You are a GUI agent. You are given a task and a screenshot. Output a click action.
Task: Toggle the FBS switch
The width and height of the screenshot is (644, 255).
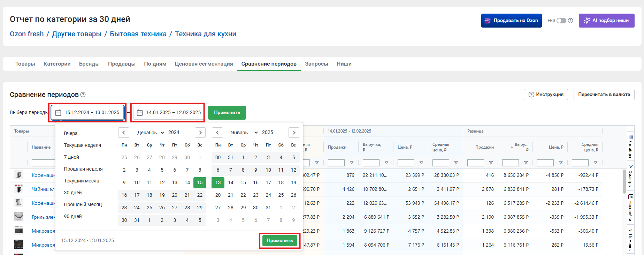pyautogui.click(x=561, y=21)
